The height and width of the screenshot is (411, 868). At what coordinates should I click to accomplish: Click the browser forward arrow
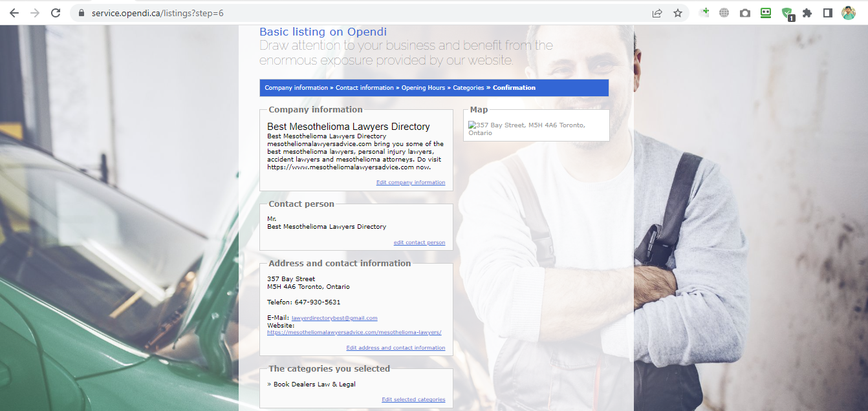click(35, 13)
